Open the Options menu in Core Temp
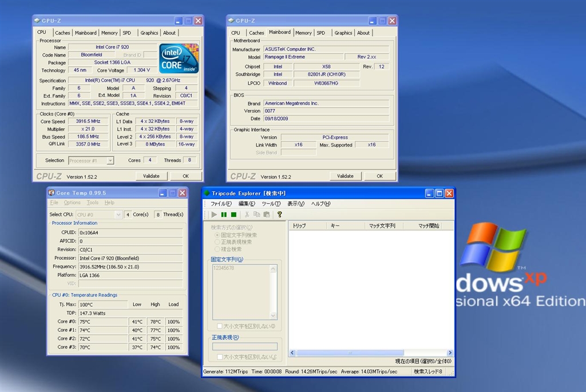Image resolution: width=586 pixels, height=392 pixels. point(72,203)
